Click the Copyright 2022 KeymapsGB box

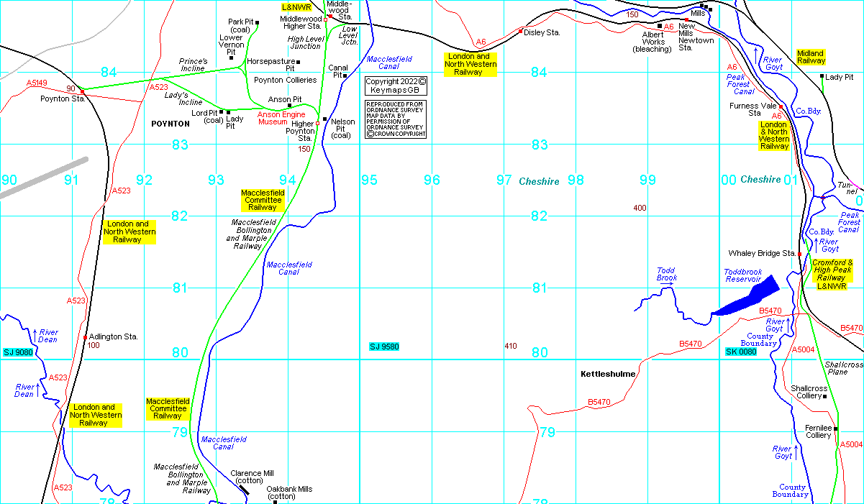coord(396,86)
